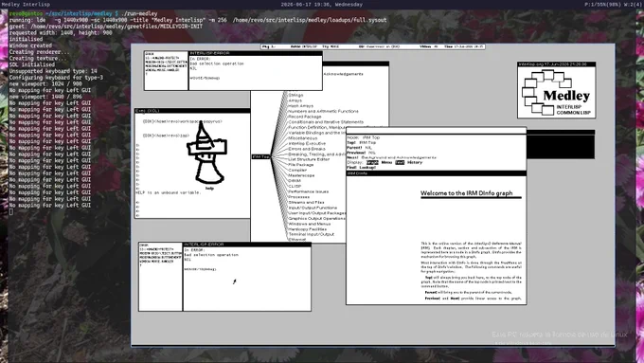This screenshot has width=644, height=363.
Task: Click the backtrace stack list in upper error window
Action: (166, 71)
